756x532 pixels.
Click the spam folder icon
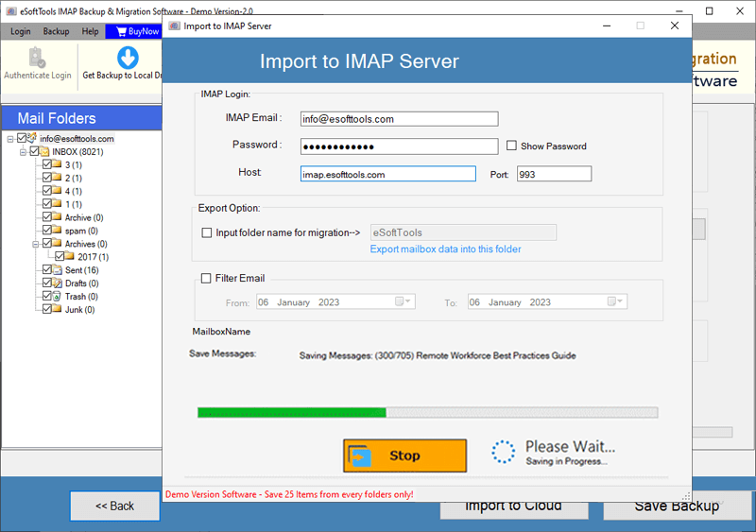[x=58, y=230]
